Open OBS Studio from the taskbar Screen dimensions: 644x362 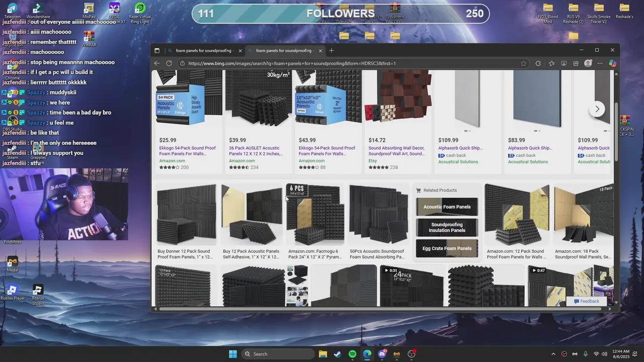click(412, 354)
